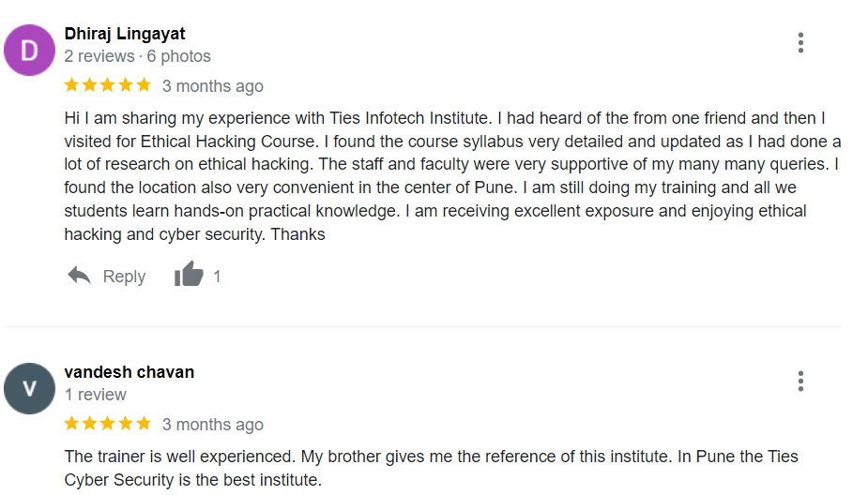Image resolution: width=868 pixels, height=495 pixels.
Task: Click vandesh chavan's gray V avatar
Action: 30,388
